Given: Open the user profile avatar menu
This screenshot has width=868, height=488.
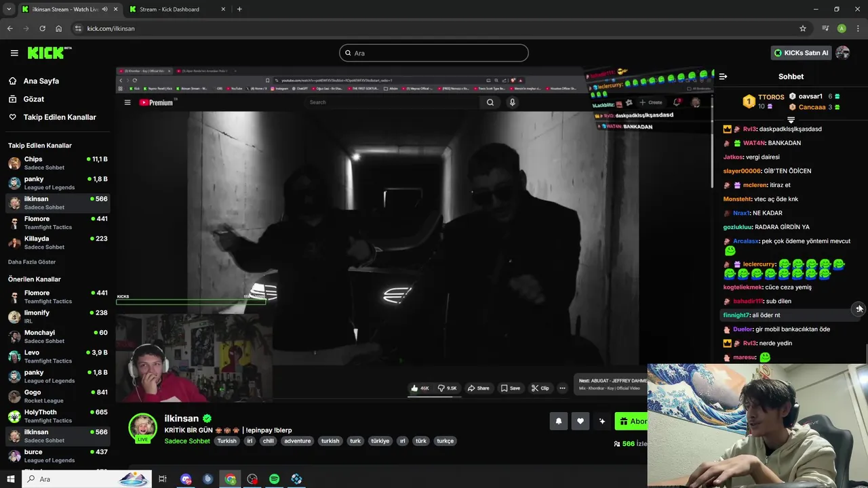Looking at the screenshot, I should pos(843,53).
